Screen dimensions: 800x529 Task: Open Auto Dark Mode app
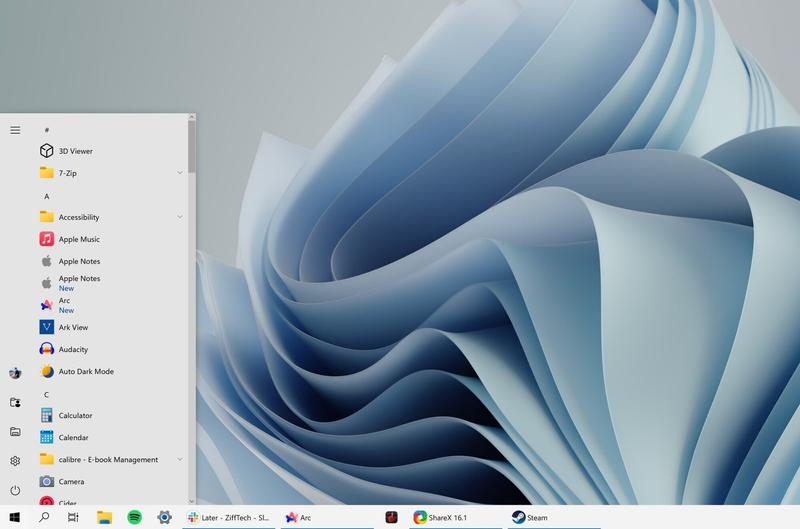[x=85, y=371]
